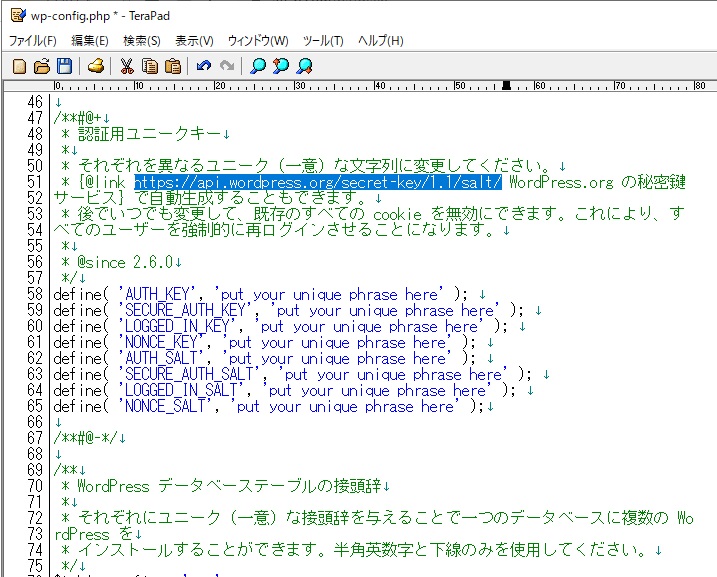This screenshot has width=717, height=577.
Task: Click the phrase value on the NONCE_SALT line
Action: click(x=345, y=406)
